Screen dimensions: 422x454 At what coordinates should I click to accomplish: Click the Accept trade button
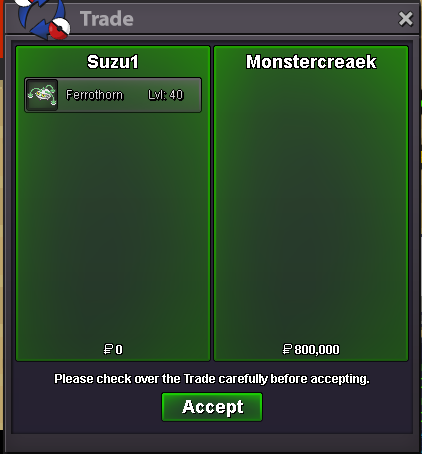(212, 407)
